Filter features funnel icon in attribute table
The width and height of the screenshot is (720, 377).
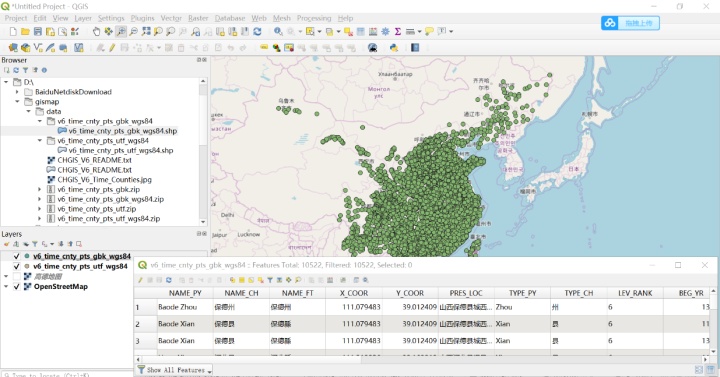point(270,280)
